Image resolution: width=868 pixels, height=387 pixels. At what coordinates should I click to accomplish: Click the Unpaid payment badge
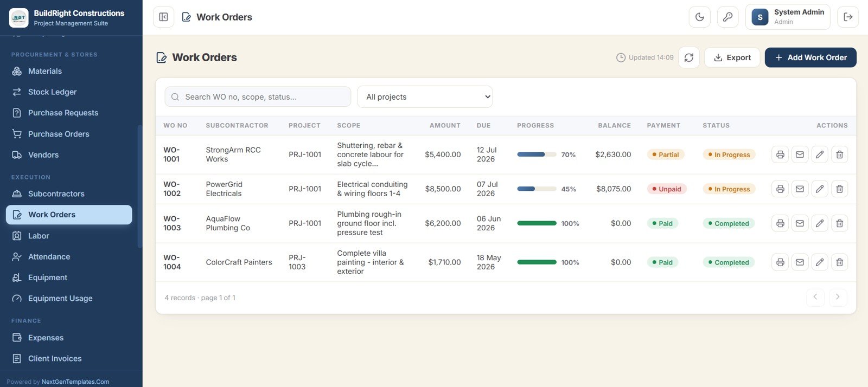(667, 189)
